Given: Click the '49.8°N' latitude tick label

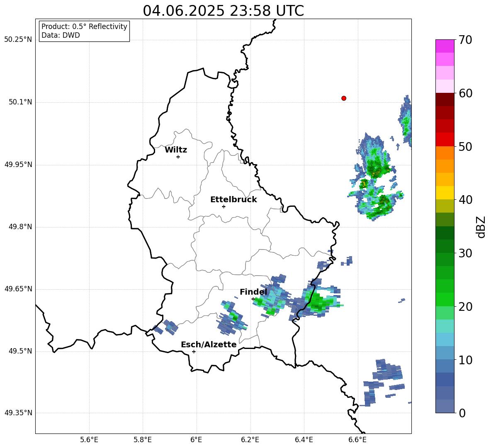Looking at the screenshot, I should coord(20,227).
